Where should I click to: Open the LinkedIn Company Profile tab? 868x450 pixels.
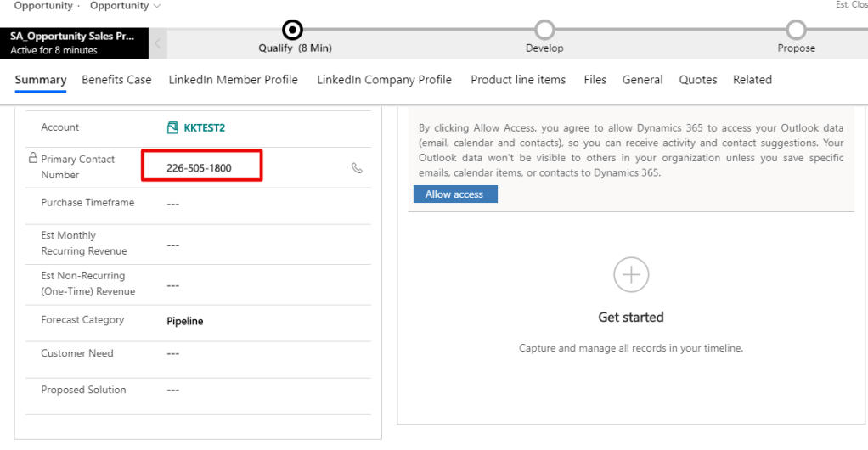(384, 80)
